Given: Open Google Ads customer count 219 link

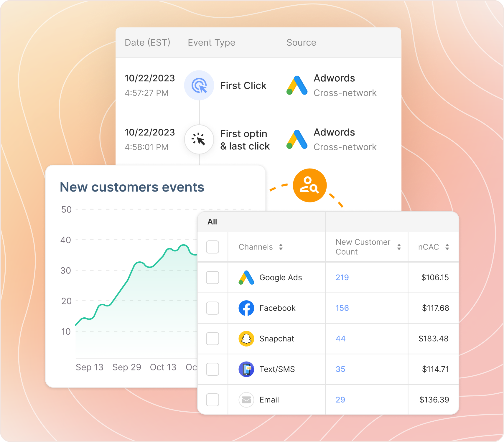Looking at the screenshot, I should coord(342,278).
